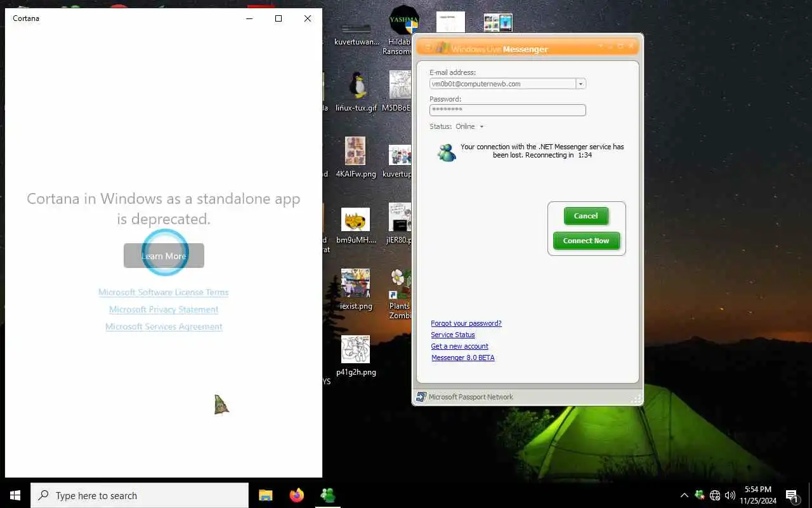
Task: Select the 4KAIFw.png desktop icon
Action: [356, 157]
